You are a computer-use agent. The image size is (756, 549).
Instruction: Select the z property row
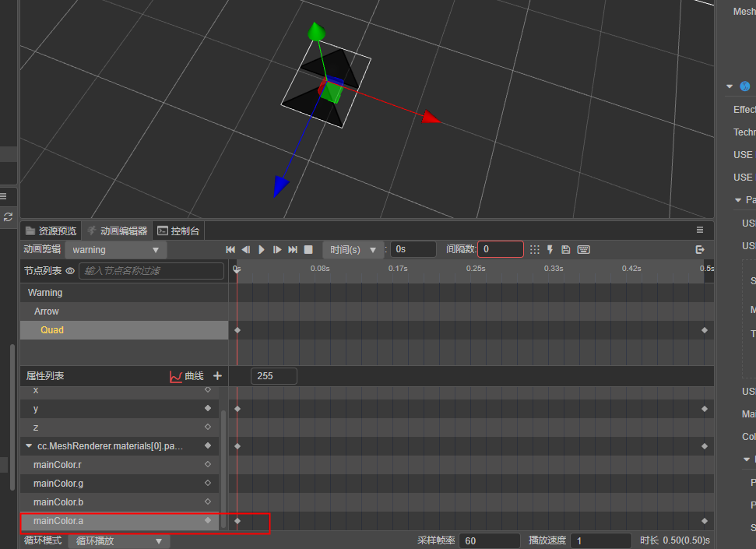120,428
